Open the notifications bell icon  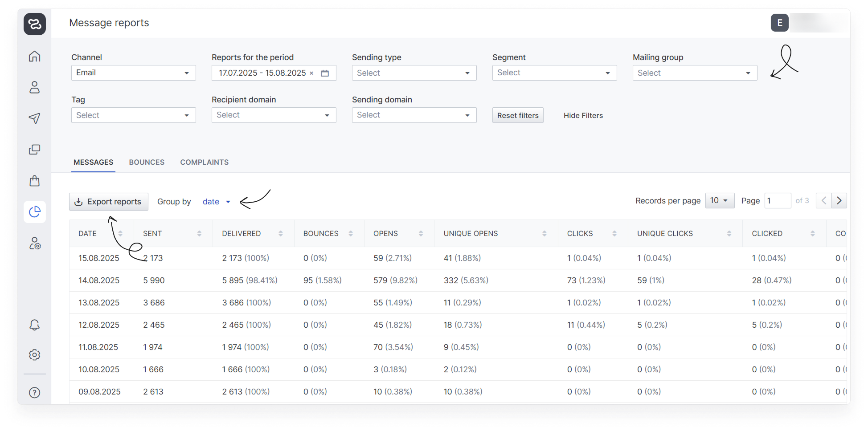[34, 325]
